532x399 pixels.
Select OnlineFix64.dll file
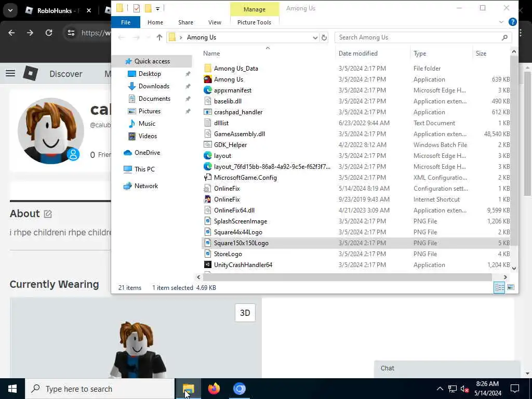coord(234,210)
